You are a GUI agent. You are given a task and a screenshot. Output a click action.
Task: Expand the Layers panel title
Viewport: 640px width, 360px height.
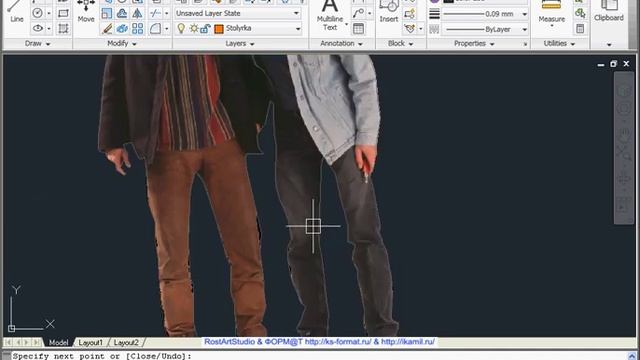[240, 43]
